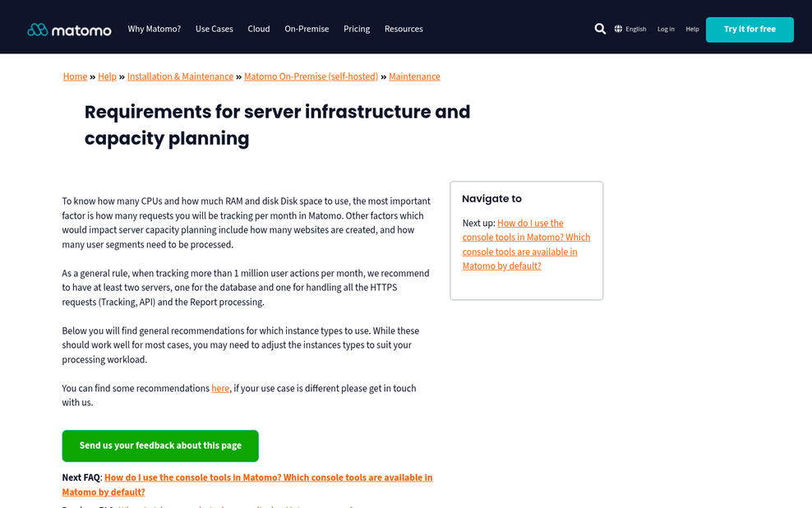This screenshot has height=508, width=812.
Task: Go to Home breadcrumb
Action: point(75,76)
